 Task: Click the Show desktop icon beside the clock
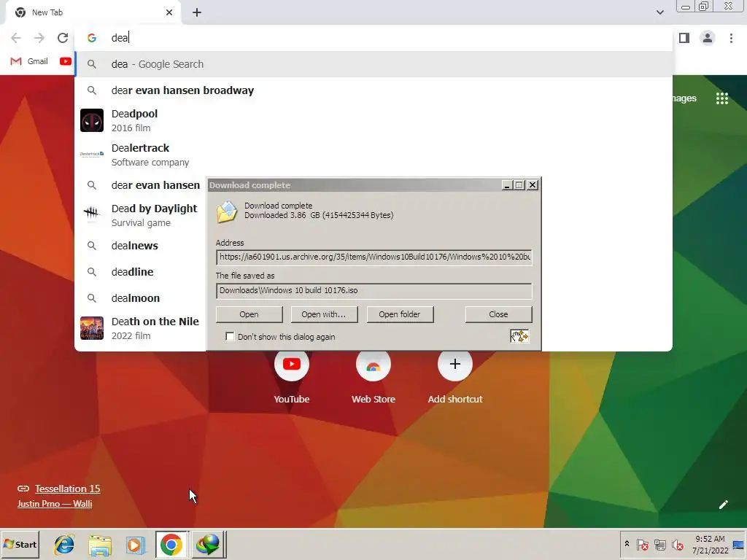pyautogui.click(x=738, y=545)
